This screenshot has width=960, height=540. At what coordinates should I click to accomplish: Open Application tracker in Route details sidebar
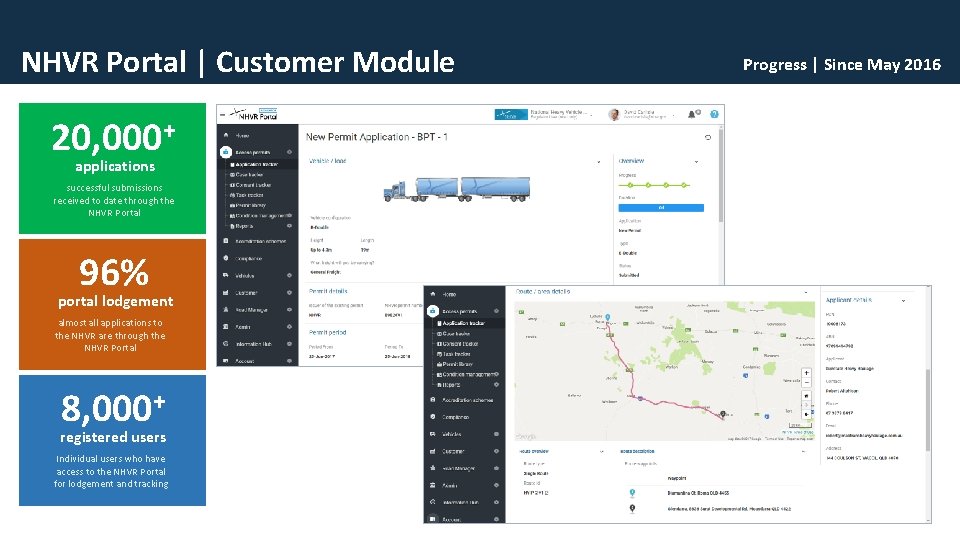click(463, 323)
